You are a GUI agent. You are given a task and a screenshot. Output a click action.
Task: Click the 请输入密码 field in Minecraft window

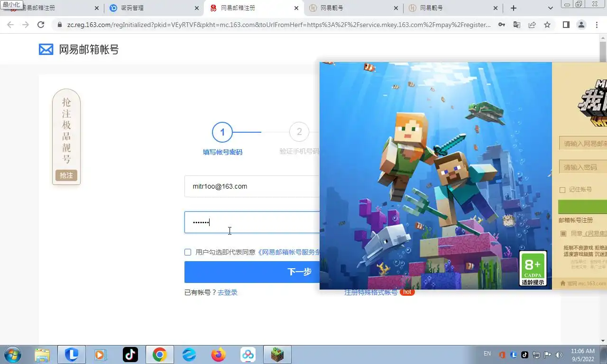tap(583, 167)
